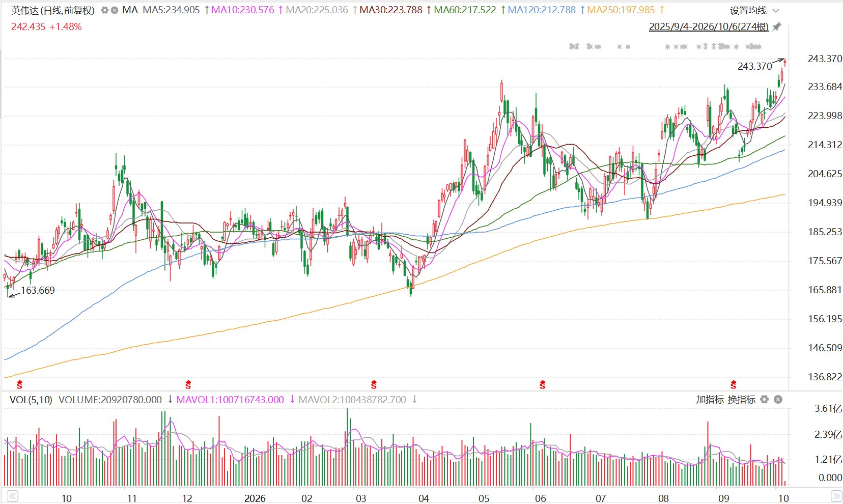The width and height of the screenshot is (843, 504).
Task: Click the 英伟达(日线,前复权) chart title
Action: pyautogui.click(x=53, y=10)
